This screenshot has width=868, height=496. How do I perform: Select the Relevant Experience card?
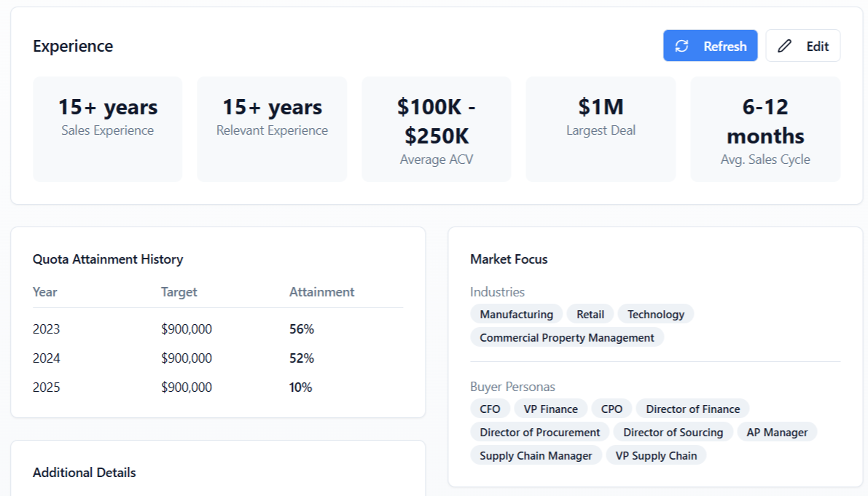click(x=272, y=130)
